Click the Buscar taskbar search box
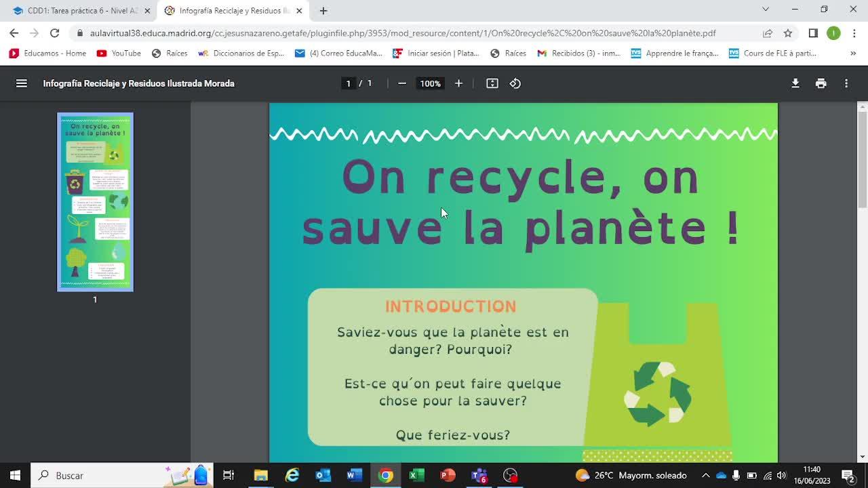This screenshot has width=868, height=488. [122, 475]
